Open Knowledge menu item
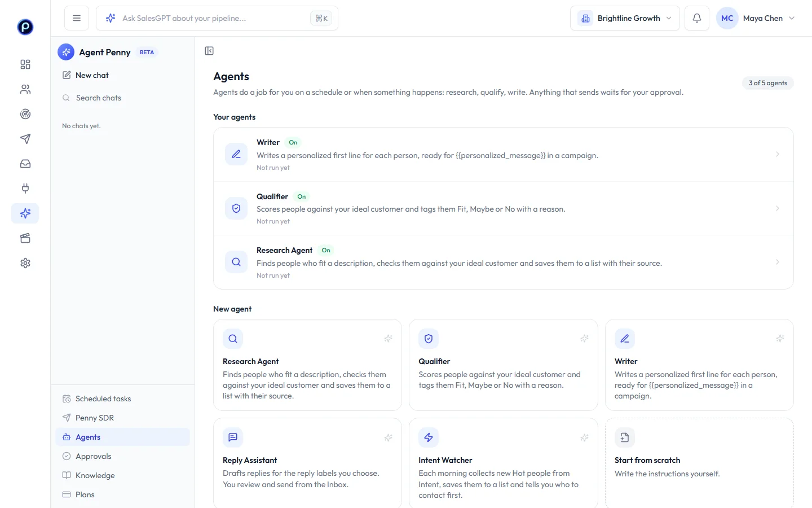 (122, 475)
